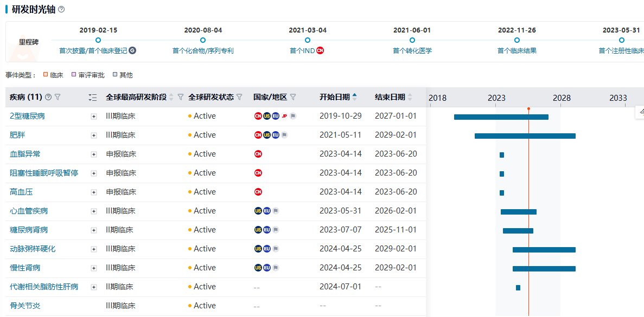Expand the 2型糖尿病 row details

(x=94, y=117)
